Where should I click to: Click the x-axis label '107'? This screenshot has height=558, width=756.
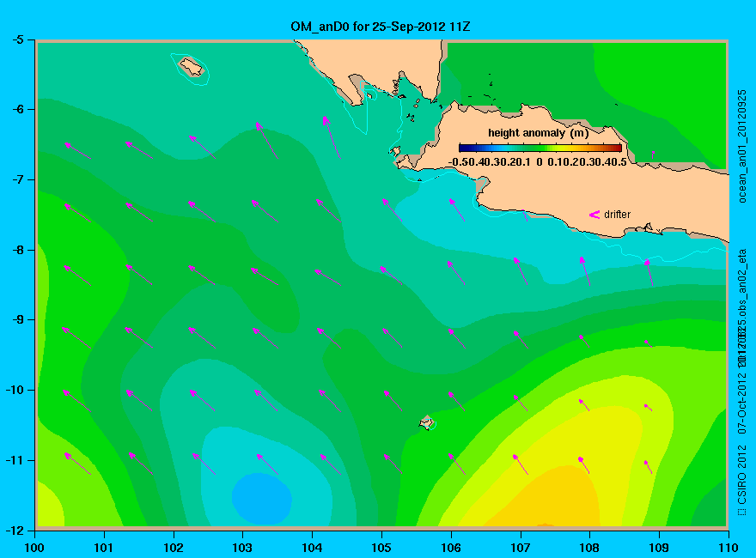click(x=521, y=548)
